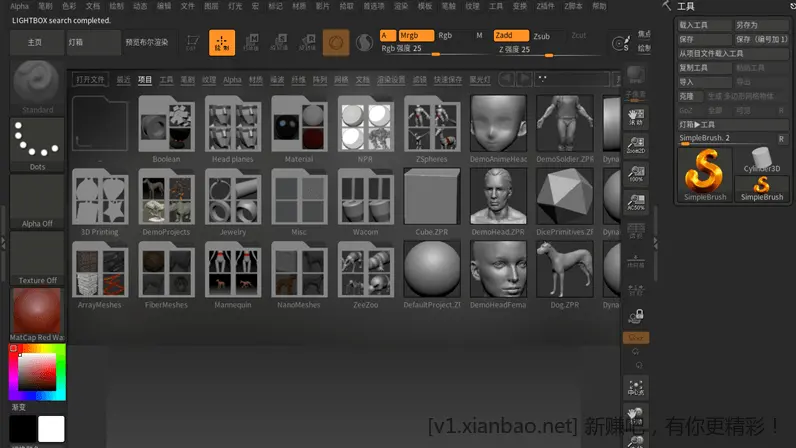Image resolution: width=796 pixels, height=448 pixels.
Task: Select the Cylinder3D tool
Action: [761, 160]
